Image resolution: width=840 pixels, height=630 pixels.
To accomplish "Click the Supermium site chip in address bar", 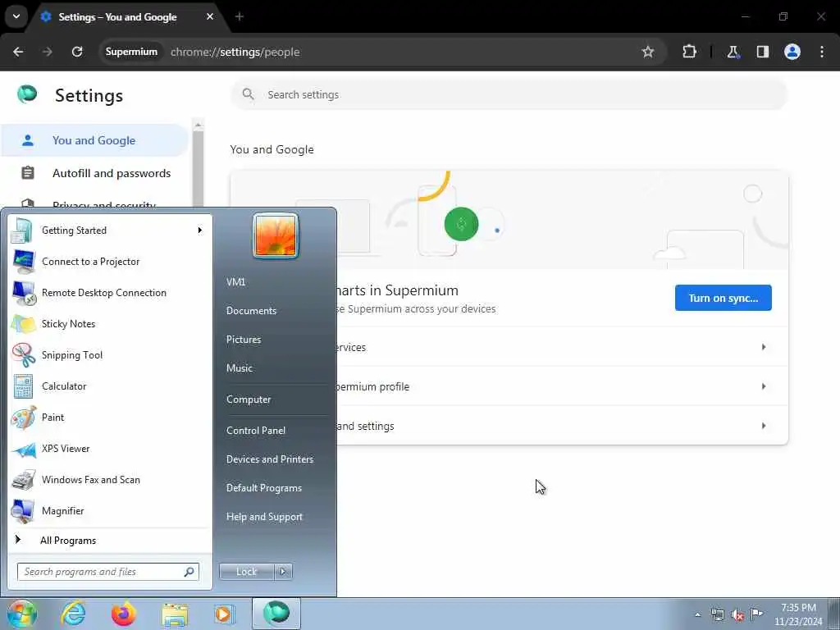I will [x=131, y=52].
